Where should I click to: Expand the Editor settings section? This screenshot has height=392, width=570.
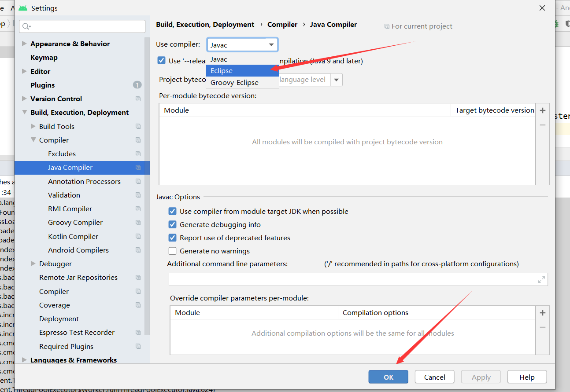pos(24,71)
